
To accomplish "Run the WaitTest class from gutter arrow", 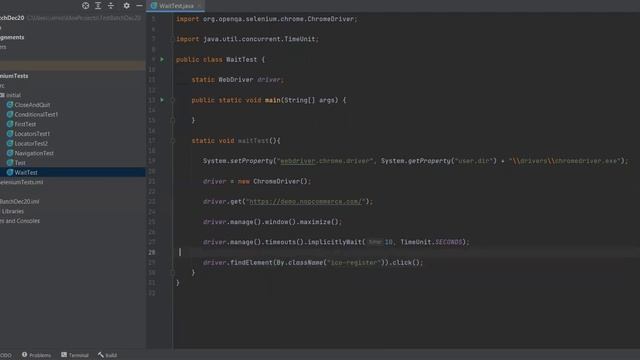I will 162,60.
